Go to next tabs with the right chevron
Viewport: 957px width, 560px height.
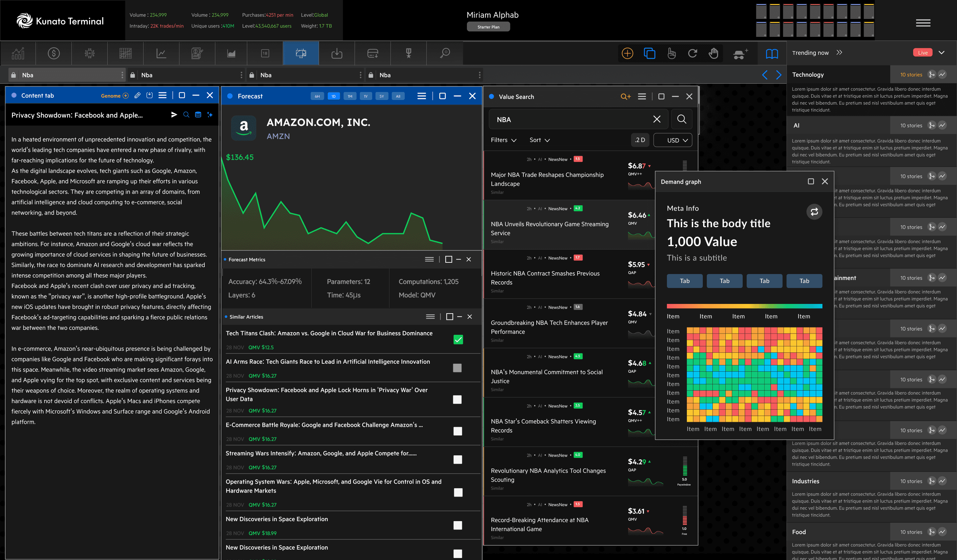[x=779, y=75]
